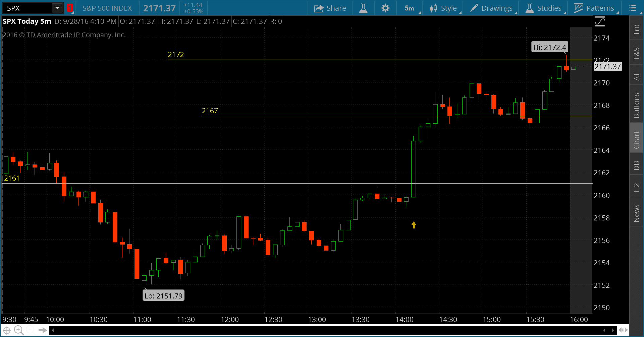Click the 2167 yellow price level label
This screenshot has width=644, height=337.
[x=210, y=111]
